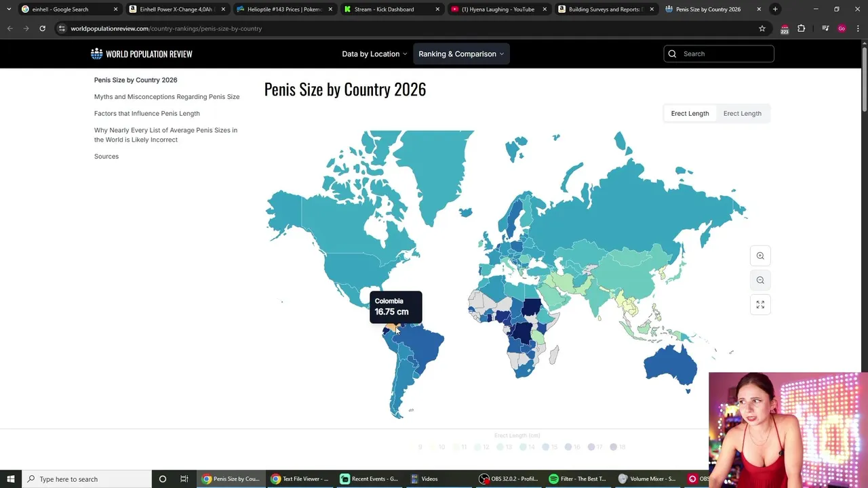
Task: Open Spotify from the taskbar
Action: coord(578,479)
